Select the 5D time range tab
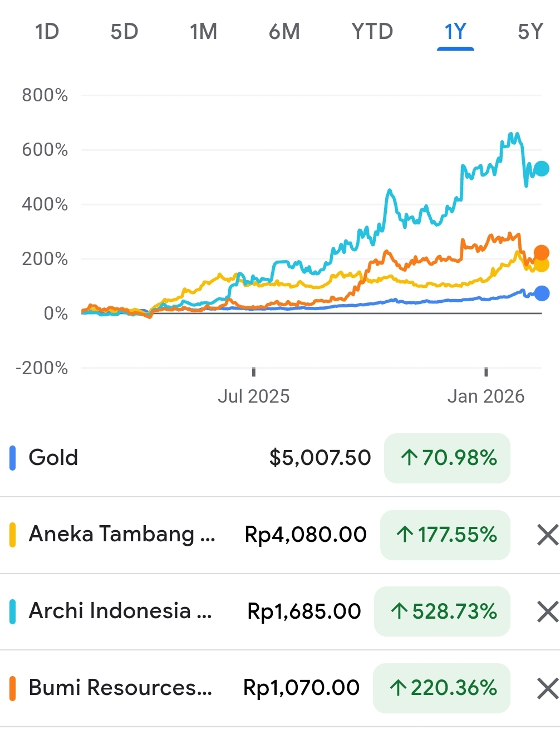The width and height of the screenshot is (560, 744). coord(124,32)
